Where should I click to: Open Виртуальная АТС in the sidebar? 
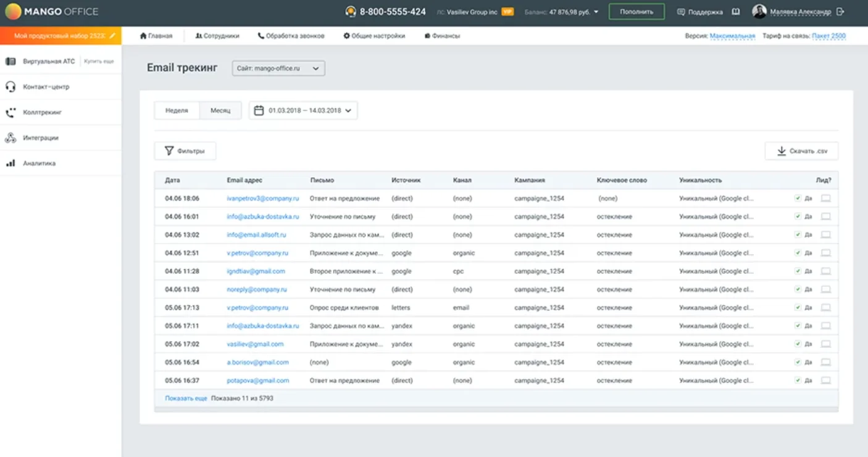coord(48,61)
